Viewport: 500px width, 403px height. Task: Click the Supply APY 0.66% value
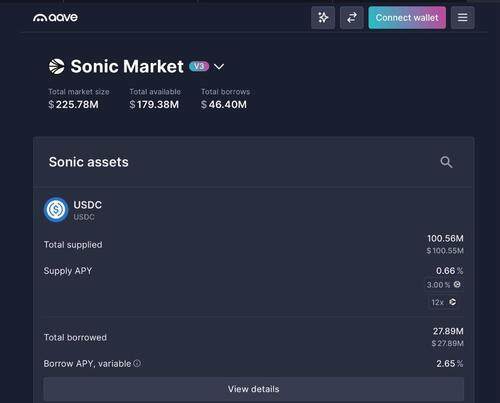(449, 271)
